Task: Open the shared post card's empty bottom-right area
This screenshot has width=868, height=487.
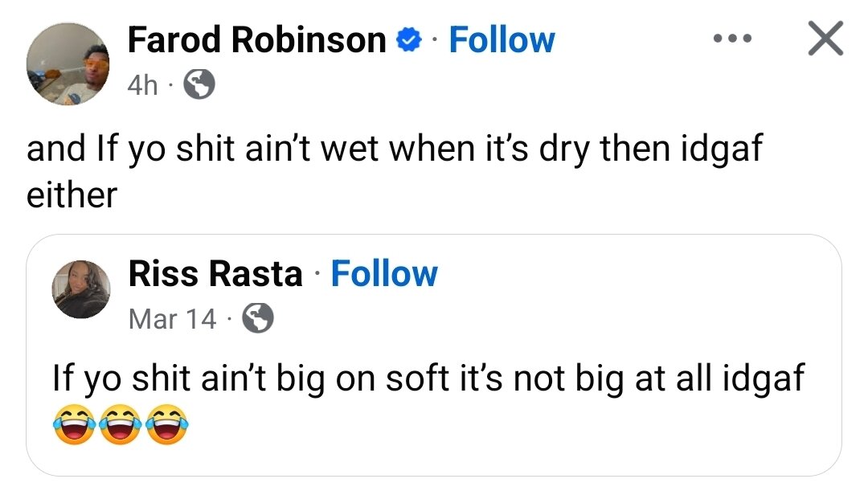Action: (x=683, y=438)
